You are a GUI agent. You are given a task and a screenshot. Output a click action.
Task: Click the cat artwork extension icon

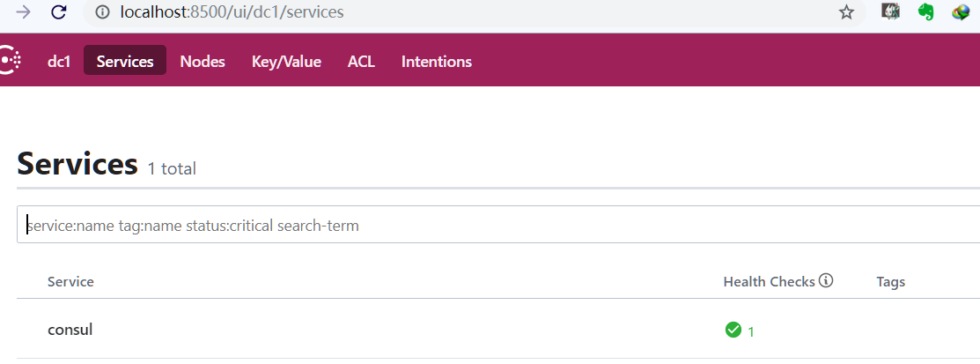pos(891,12)
